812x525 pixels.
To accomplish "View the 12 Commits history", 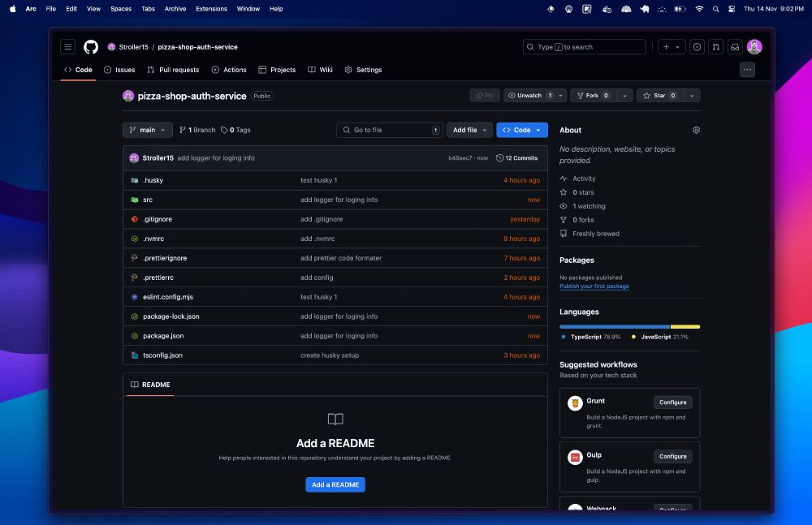I will [x=516, y=158].
